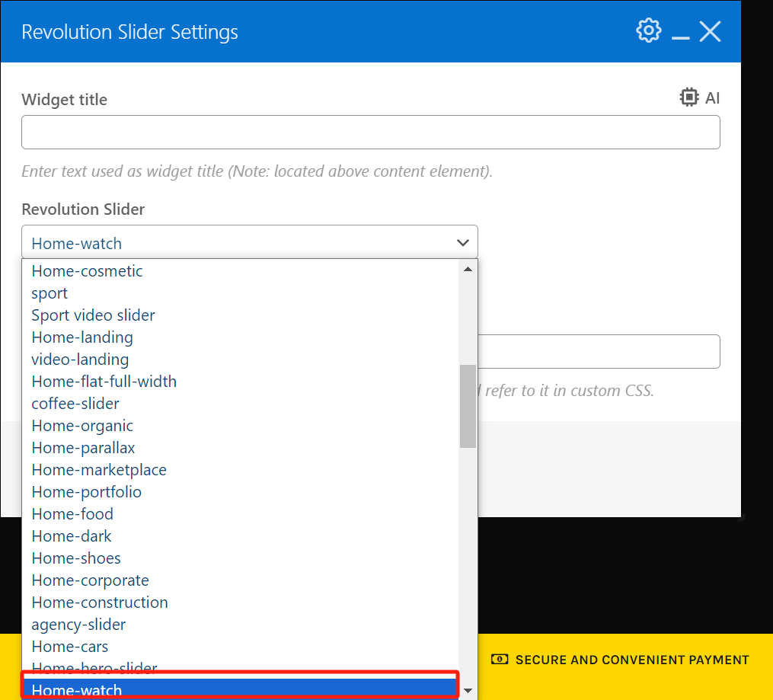Pick Home-food from dropdown
773x700 pixels.
pos(72,514)
